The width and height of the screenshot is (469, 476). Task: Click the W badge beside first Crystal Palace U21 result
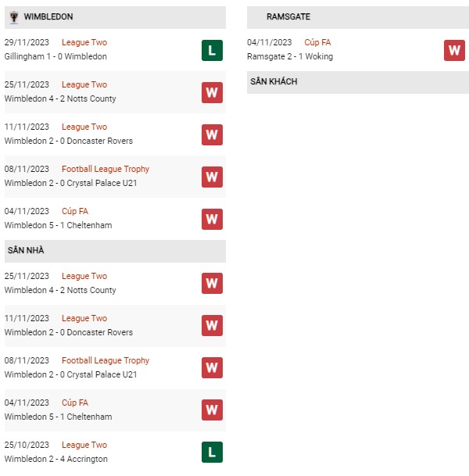click(x=212, y=177)
